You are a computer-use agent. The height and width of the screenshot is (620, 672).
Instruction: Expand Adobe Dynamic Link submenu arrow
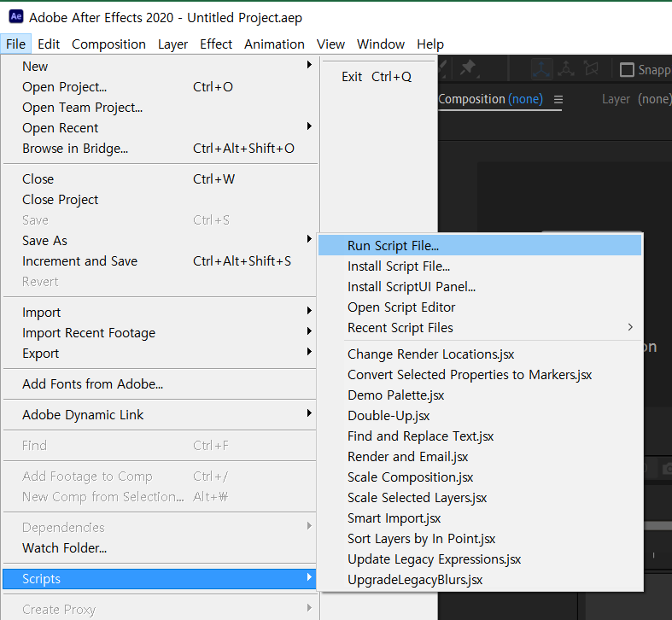(309, 412)
